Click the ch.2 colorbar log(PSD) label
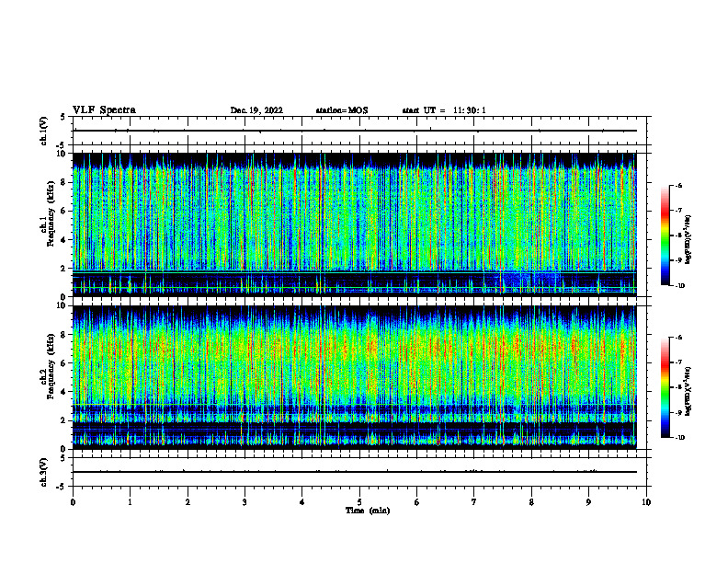Image resolution: width=728 pixels, height=563 pixels. coord(688,392)
